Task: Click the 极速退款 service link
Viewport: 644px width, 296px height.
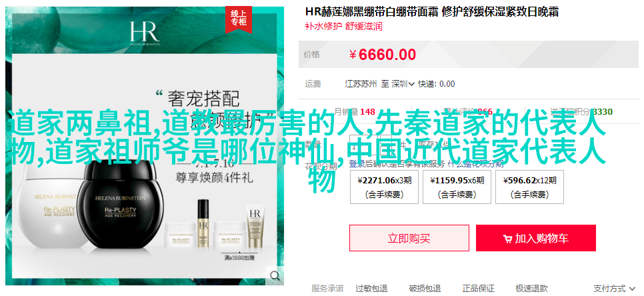Action: (x=531, y=289)
